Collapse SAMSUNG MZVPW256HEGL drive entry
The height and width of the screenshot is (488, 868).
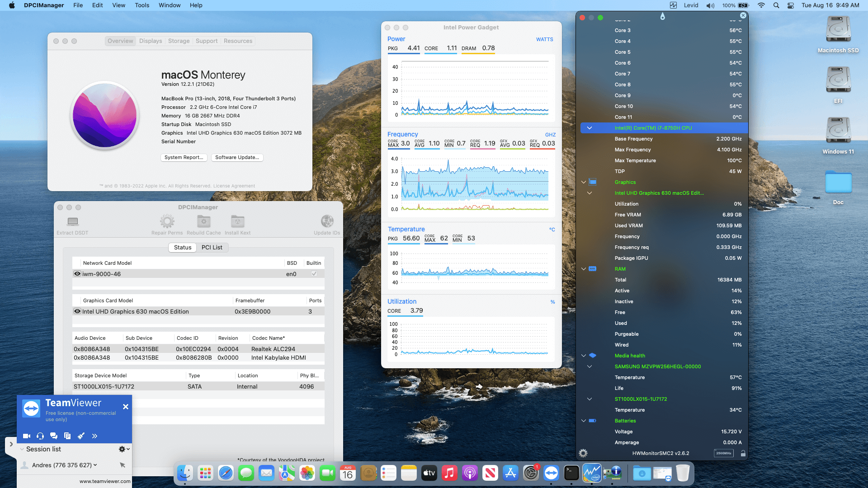(x=590, y=366)
